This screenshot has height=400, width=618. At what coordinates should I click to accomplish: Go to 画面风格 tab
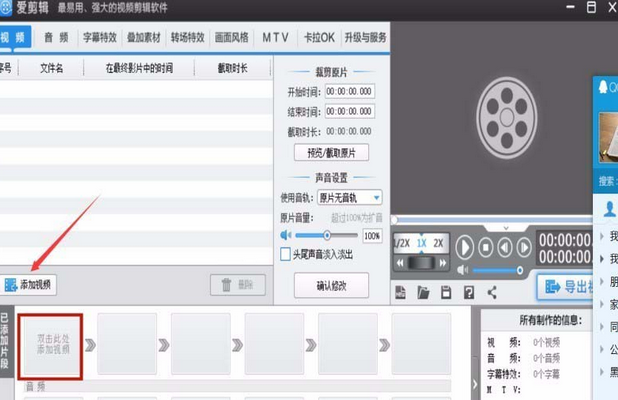[x=232, y=37]
